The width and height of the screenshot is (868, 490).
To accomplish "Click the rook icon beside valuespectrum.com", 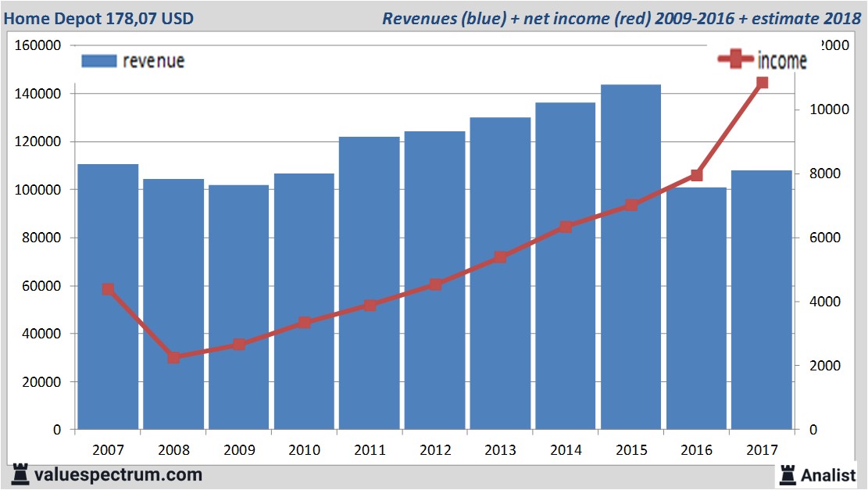I will coord(20,474).
